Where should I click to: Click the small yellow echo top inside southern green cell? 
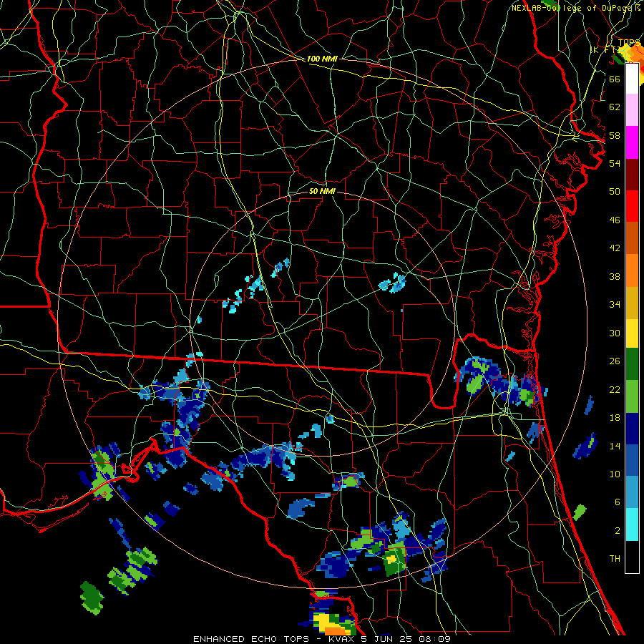[x=391, y=559]
